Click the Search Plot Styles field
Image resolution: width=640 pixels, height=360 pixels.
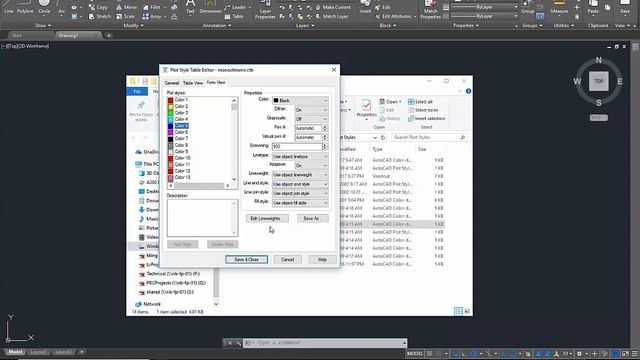pos(429,138)
